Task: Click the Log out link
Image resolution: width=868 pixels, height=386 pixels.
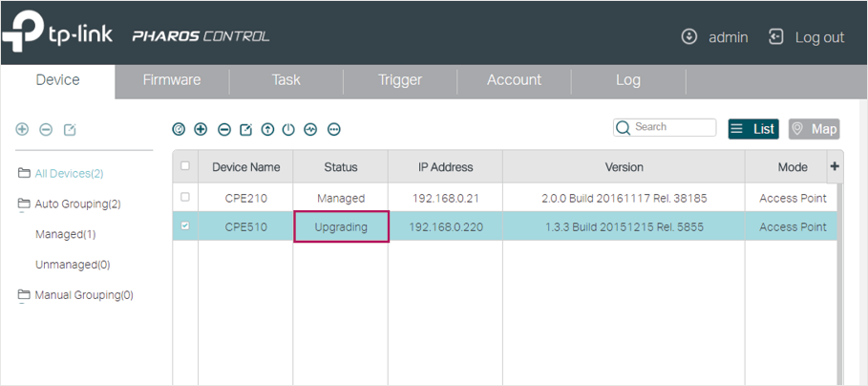Action: [x=820, y=37]
